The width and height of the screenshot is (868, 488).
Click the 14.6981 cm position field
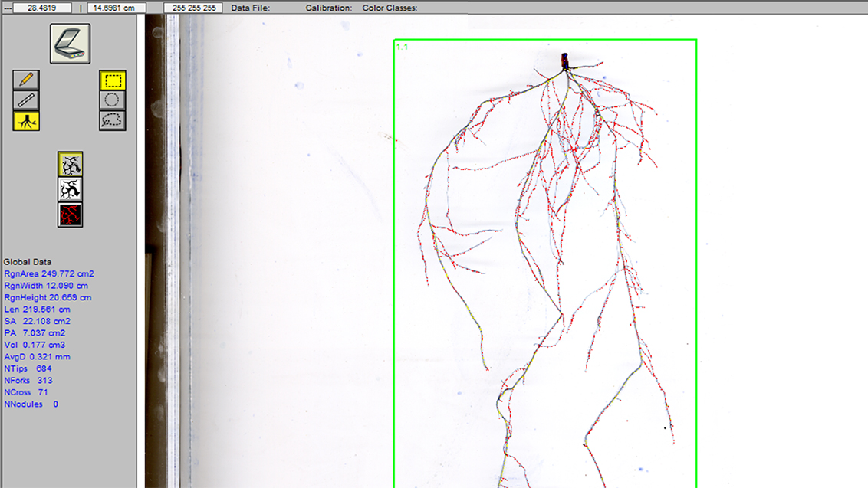(117, 8)
